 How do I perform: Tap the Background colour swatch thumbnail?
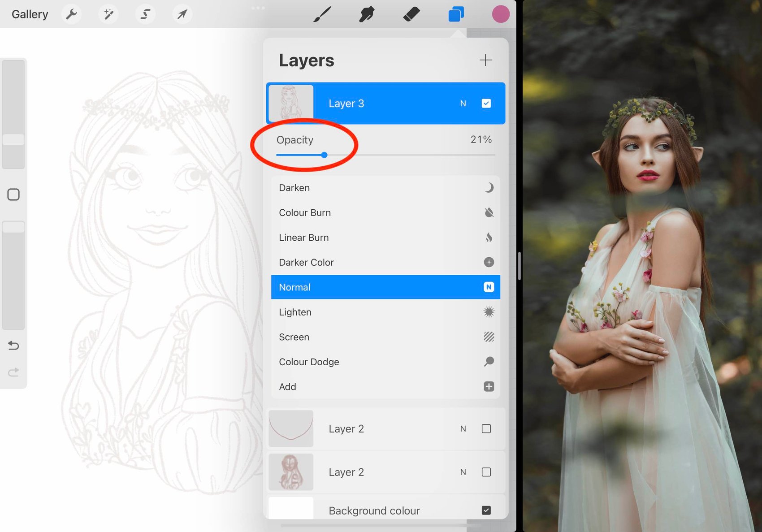(291, 508)
